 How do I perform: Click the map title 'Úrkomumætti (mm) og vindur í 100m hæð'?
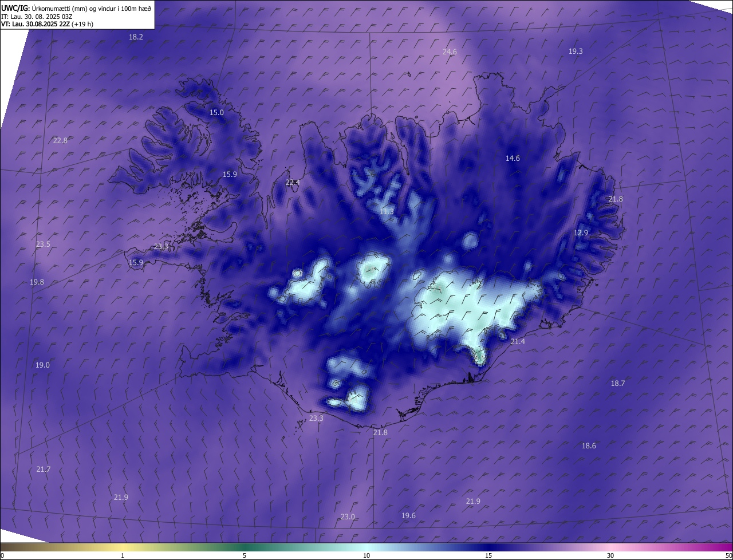pyautogui.click(x=92, y=9)
